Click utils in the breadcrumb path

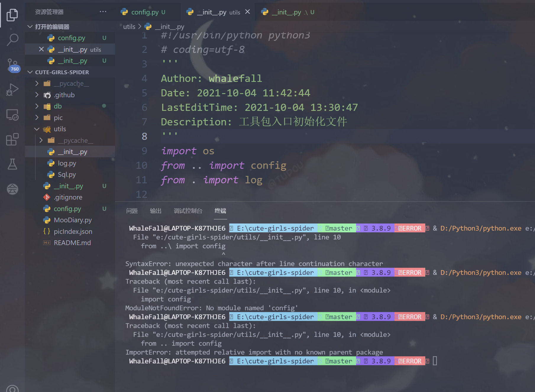129,27
